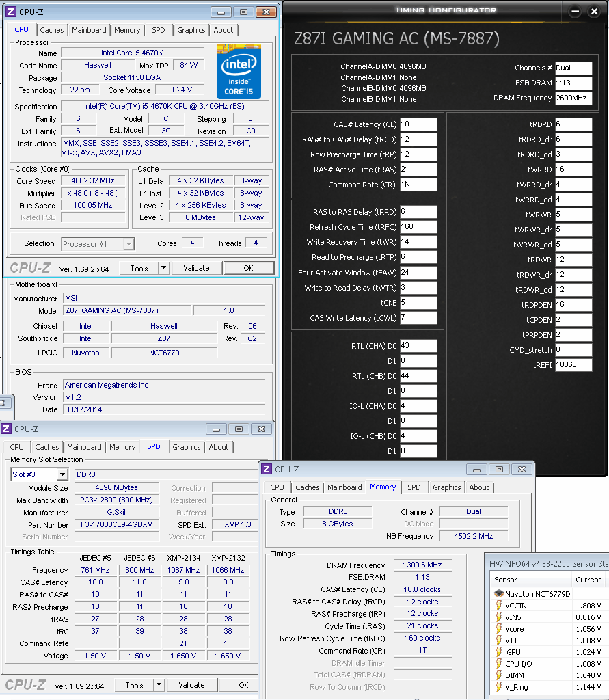This screenshot has height=700, width=609.
Task: Click Tools button in top CPU-Z window
Action: 139,268
